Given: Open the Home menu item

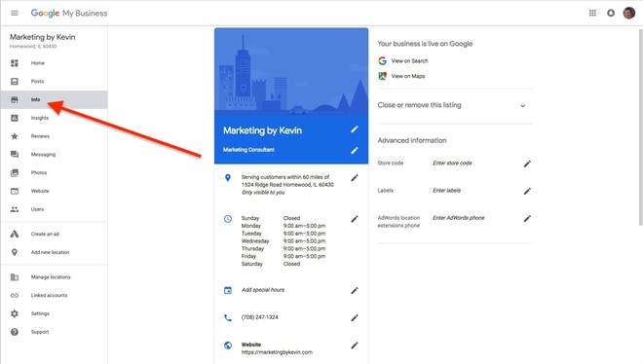Looking at the screenshot, I should coord(38,63).
